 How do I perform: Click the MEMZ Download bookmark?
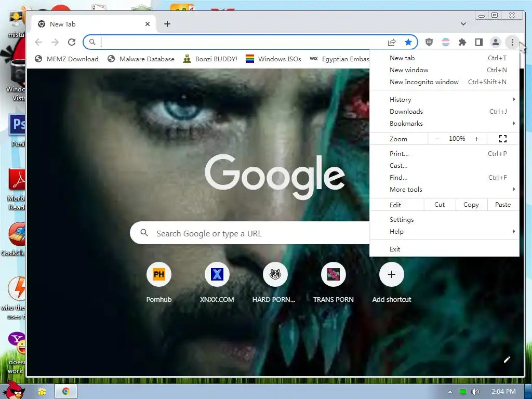pos(67,59)
